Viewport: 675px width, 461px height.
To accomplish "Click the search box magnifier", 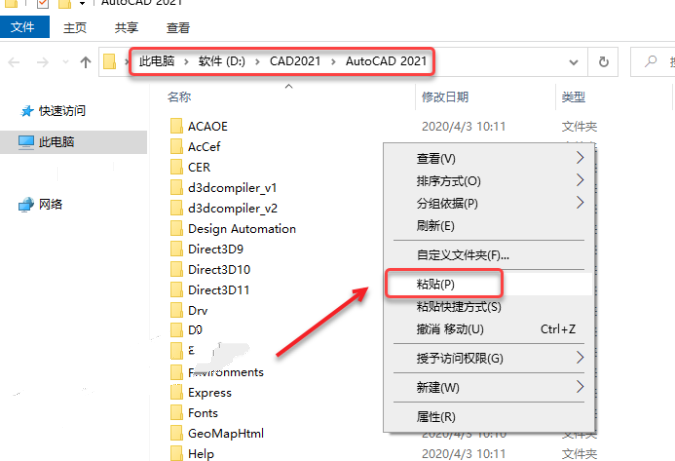I will tap(651, 61).
